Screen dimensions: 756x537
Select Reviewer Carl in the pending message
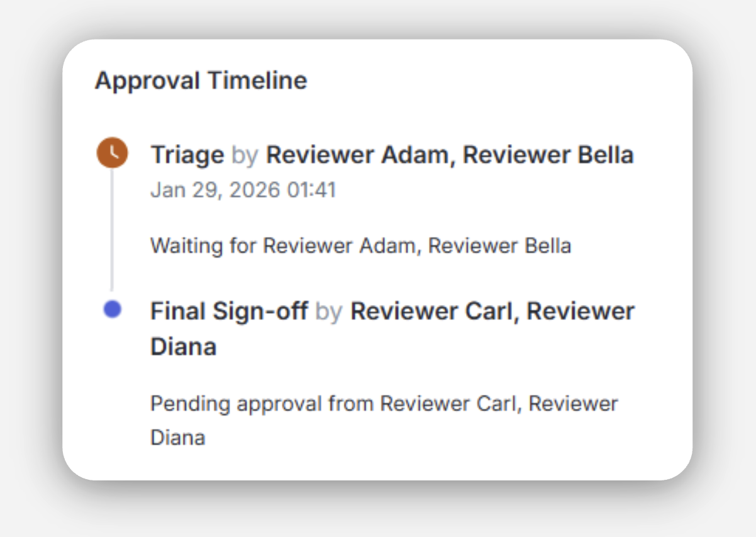pos(450,403)
